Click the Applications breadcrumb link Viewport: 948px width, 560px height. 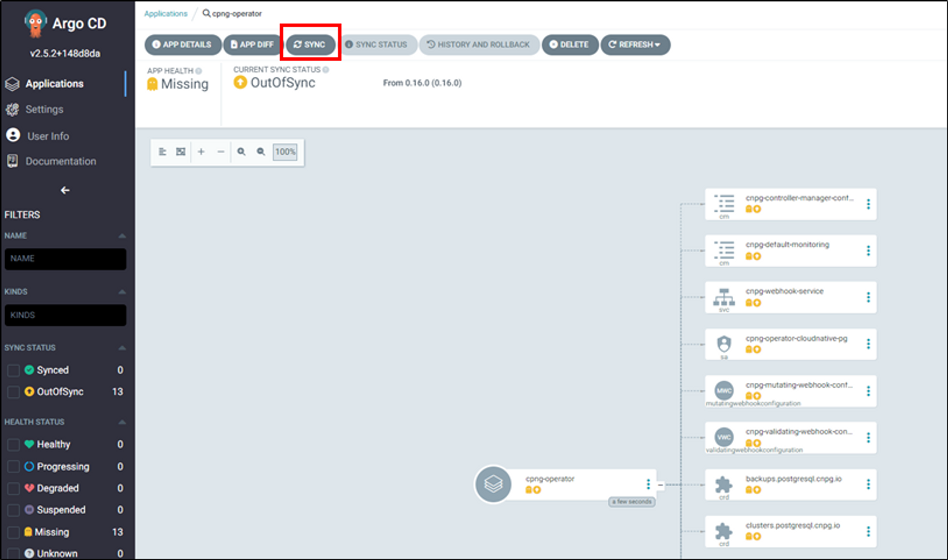(165, 14)
